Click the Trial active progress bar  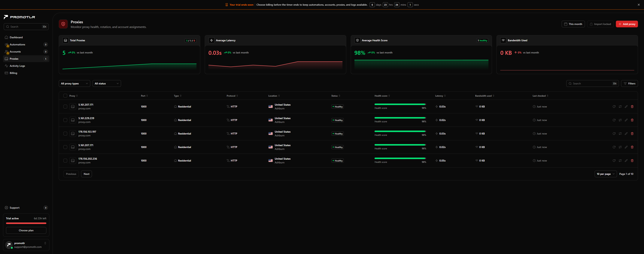[26, 223]
